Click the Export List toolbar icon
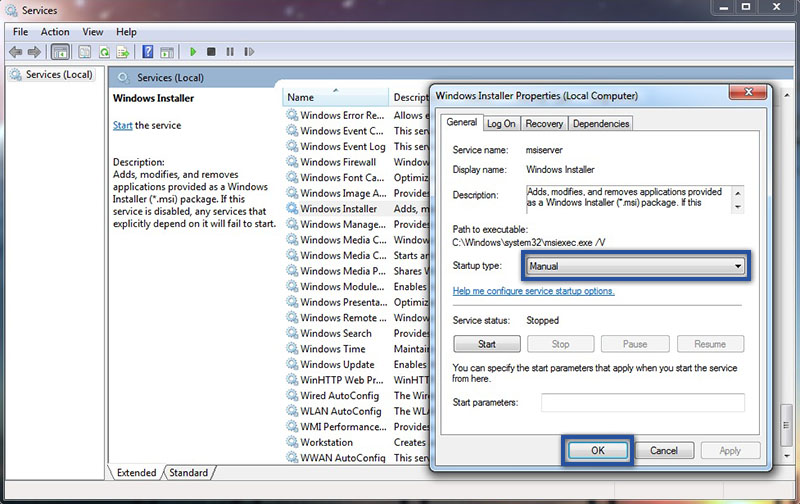Screen dimensions: 800x504 pyautogui.click(x=123, y=52)
